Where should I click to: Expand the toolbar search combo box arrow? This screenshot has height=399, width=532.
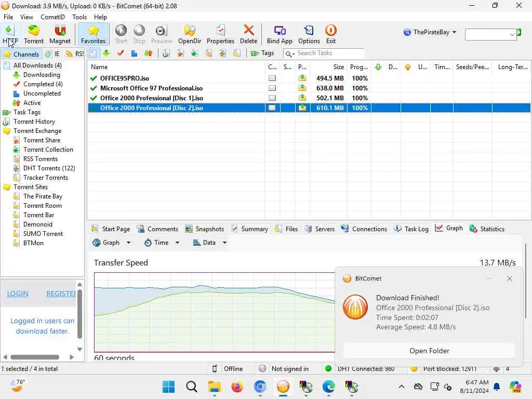tap(512, 35)
